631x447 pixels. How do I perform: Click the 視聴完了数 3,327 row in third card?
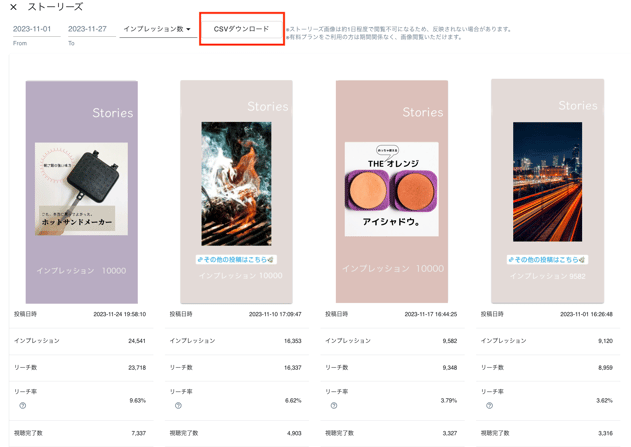(x=392, y=433)
